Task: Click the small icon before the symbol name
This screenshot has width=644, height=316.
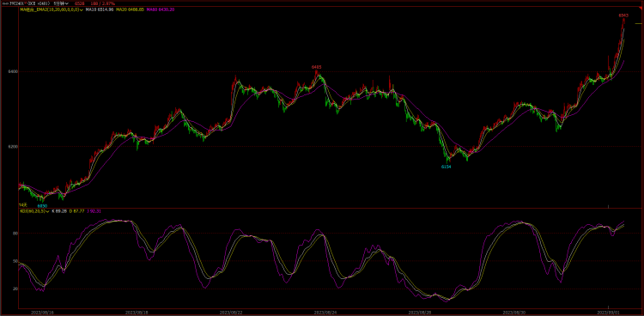Action: (x=5, y=3)
